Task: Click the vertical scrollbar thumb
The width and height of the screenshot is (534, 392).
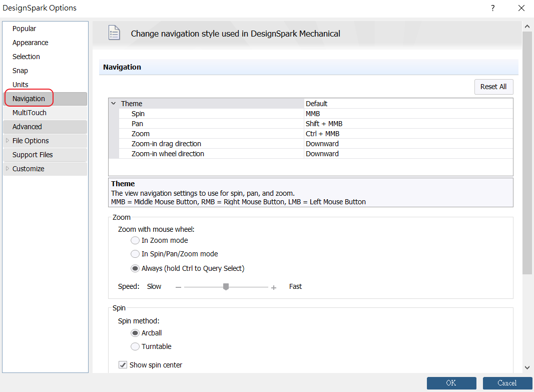Action: (527, 153)
